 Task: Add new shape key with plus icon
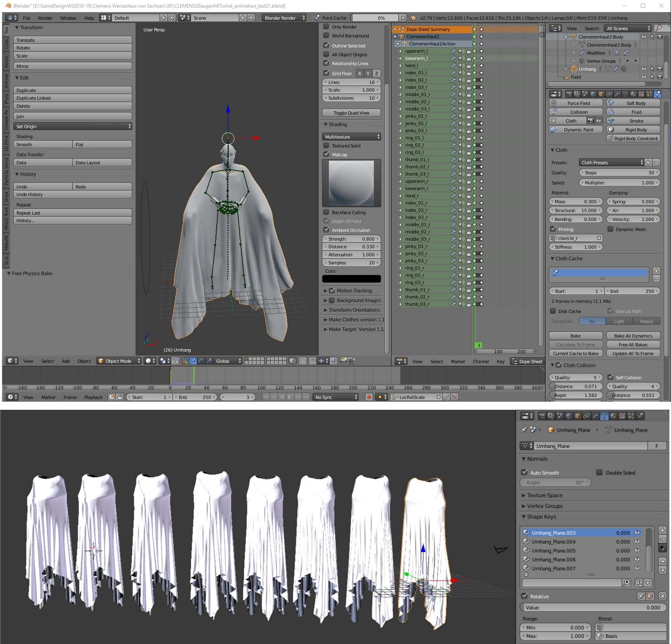pyautogui.click(x=663, y=530)
